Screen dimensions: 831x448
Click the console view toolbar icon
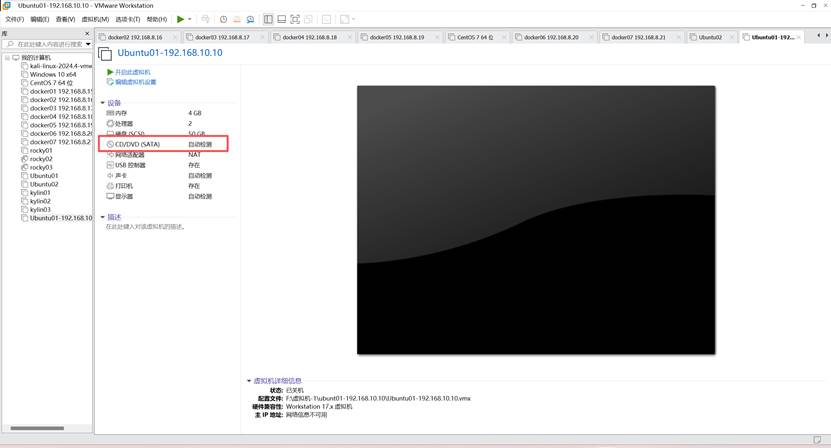326,19
